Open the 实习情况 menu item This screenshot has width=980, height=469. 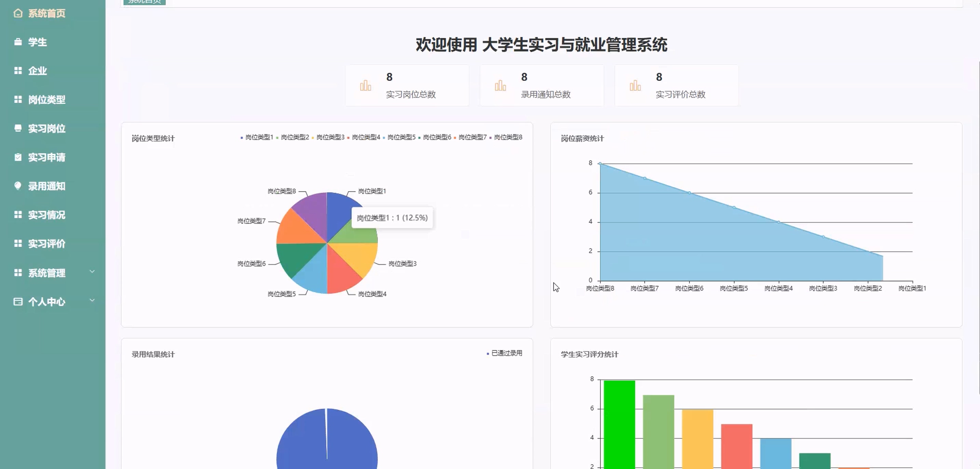[46, 215]
